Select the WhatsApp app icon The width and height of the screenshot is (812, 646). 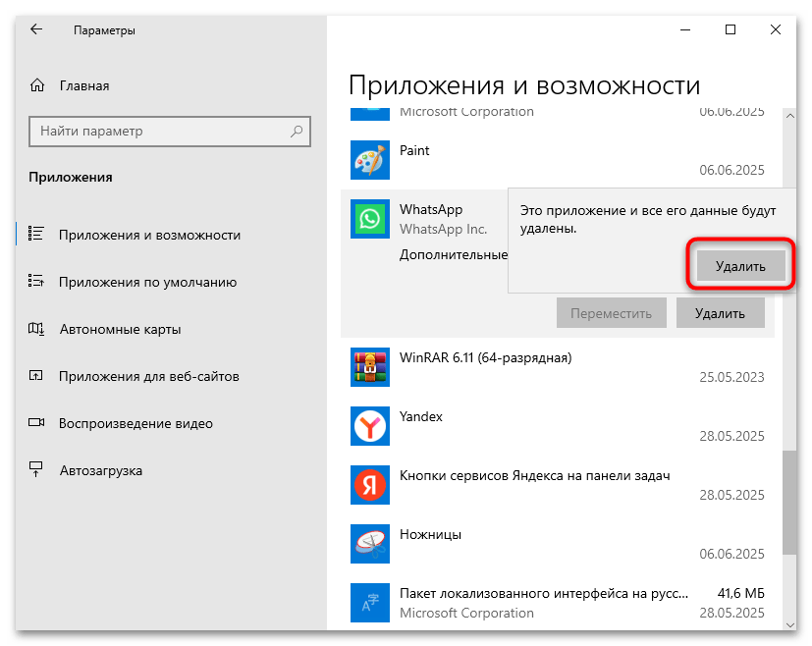coord(370,218)
